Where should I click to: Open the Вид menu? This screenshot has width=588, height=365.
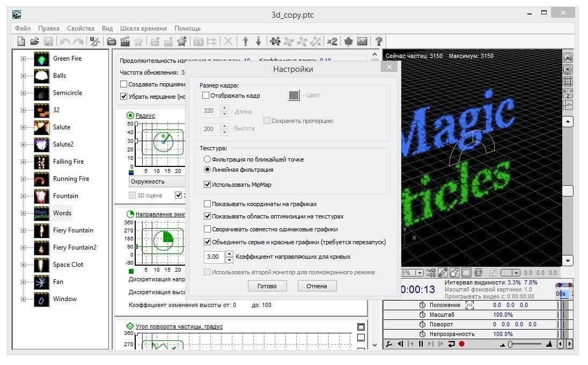pyautogui.click(x=107, y=28)
